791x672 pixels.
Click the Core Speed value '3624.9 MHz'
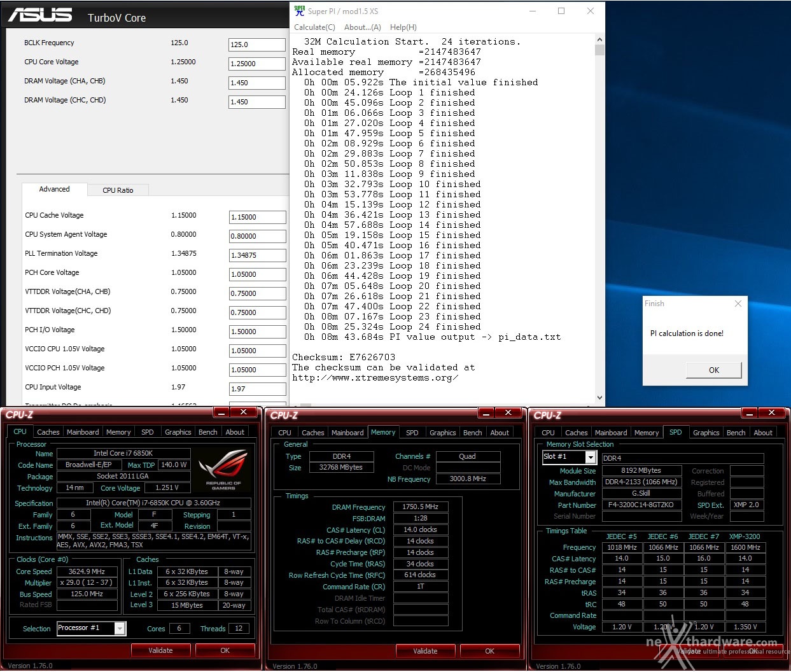click(x=87, y=571)
